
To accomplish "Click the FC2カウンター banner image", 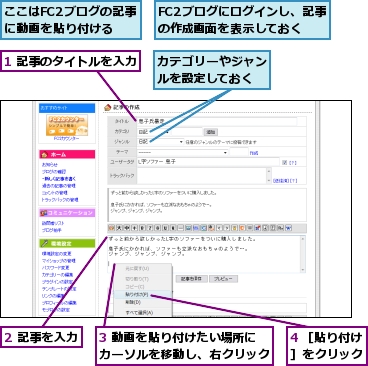I will [67, 125].
